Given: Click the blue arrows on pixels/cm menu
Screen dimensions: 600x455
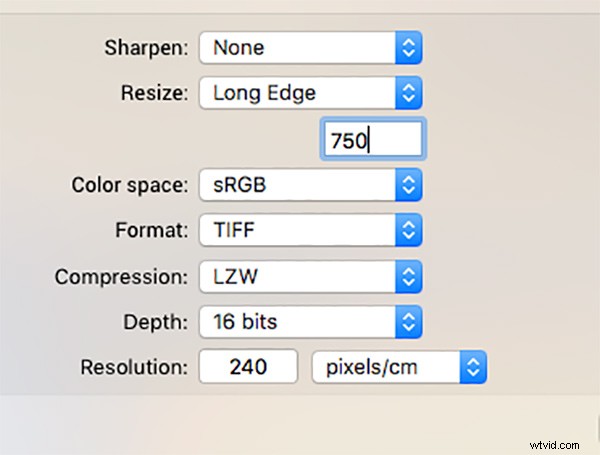Looking at the screenshot, I should pos(471,367).
